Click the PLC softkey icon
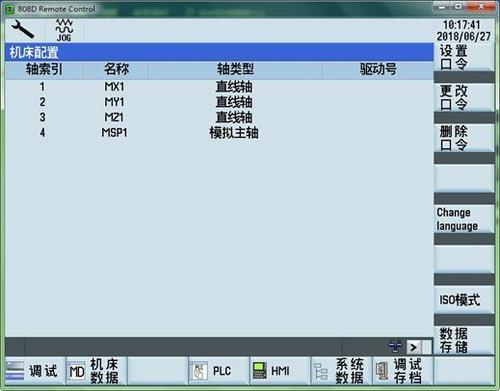This screenshot has height=391, width=500. pyautogui.click(x=199, y=371)
